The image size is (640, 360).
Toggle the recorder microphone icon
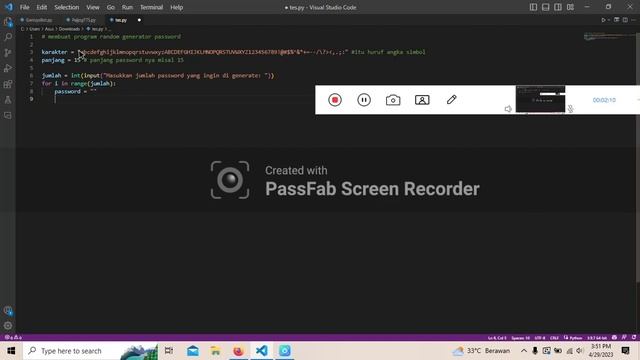(571, 109)
